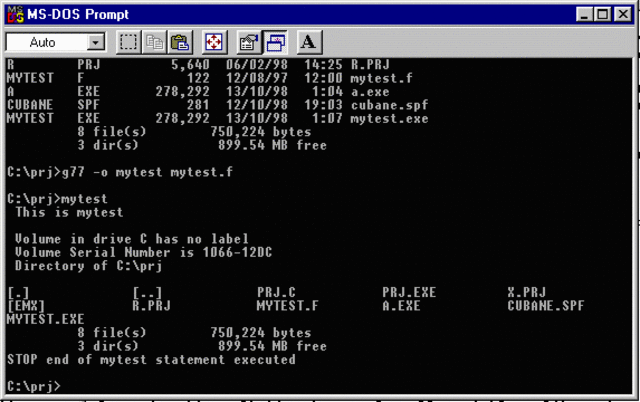Viewport: 640px width, 402px height.
Task: Click the 19:03 time value
Action: point(323,105)
